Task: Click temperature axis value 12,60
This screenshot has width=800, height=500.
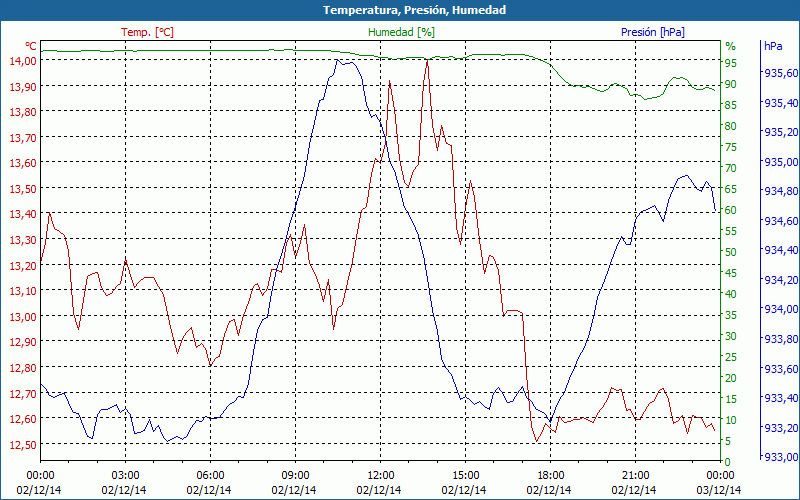Action: [23, 419]
